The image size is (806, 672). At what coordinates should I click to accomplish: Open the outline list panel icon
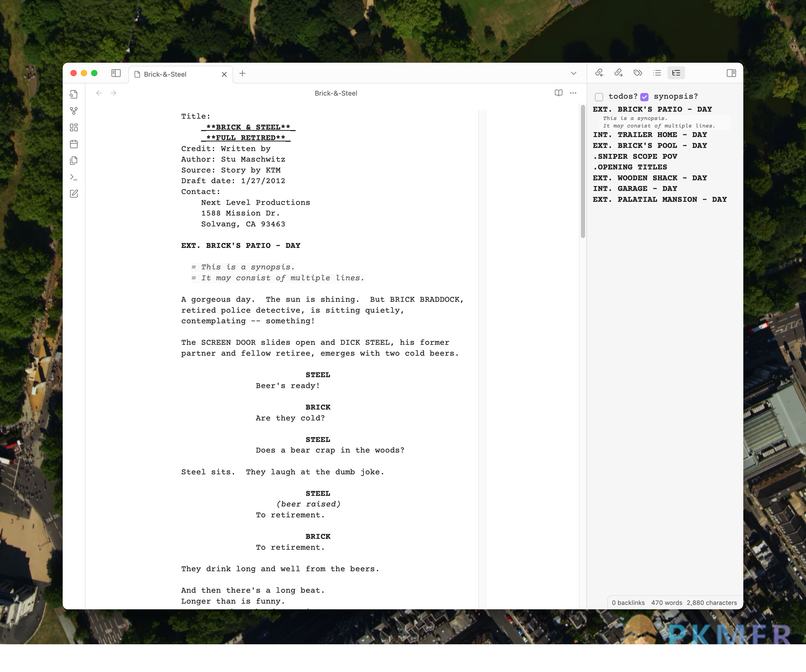[657, 73]
